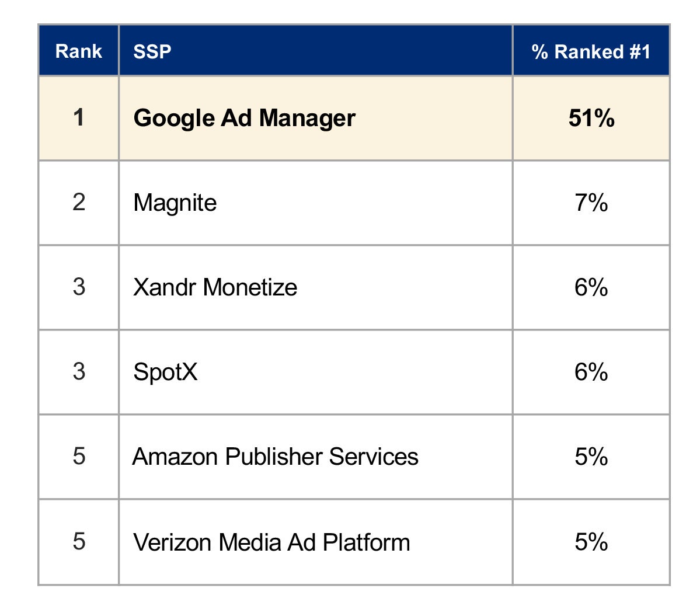
Task: Click the 5% value for Verizon Media
Action: tap(591, 542)
